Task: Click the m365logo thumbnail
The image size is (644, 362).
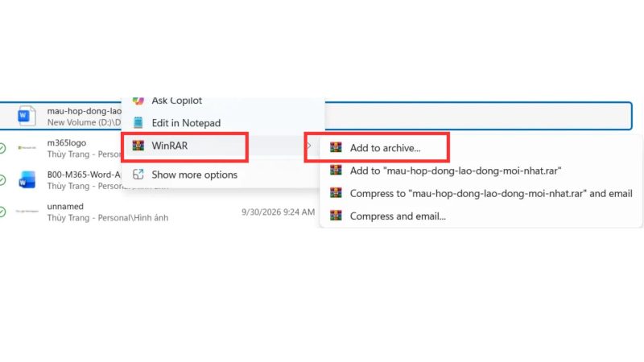Action: click(x=27, y=147)
